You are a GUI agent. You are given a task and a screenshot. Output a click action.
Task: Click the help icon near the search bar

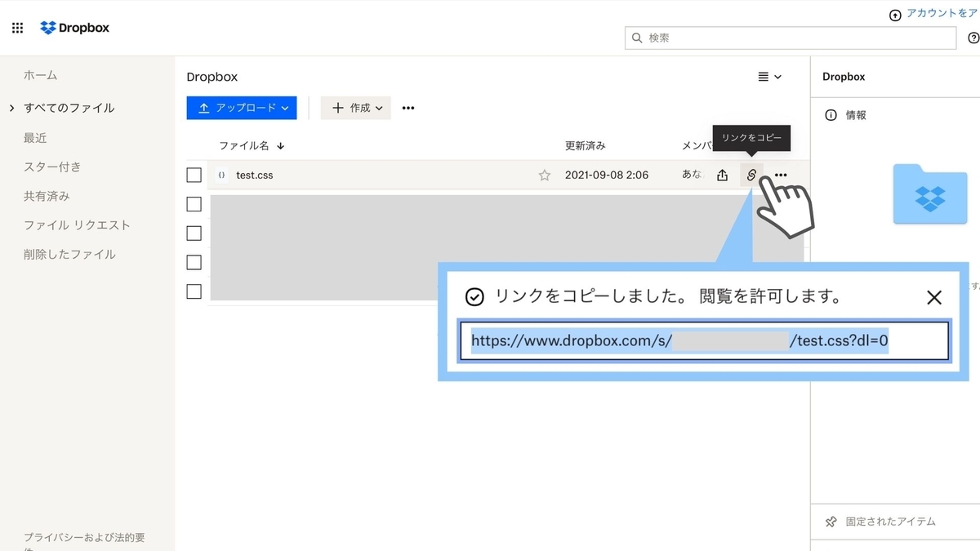pos(973,38)
